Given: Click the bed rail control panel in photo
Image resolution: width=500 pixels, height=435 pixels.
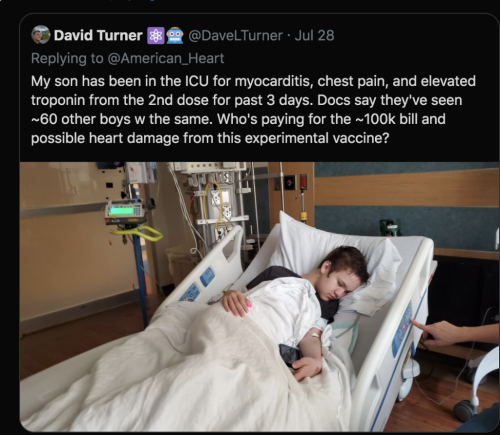Looking at the screenshot, I should pyautogui.click(x=403, y=330).
